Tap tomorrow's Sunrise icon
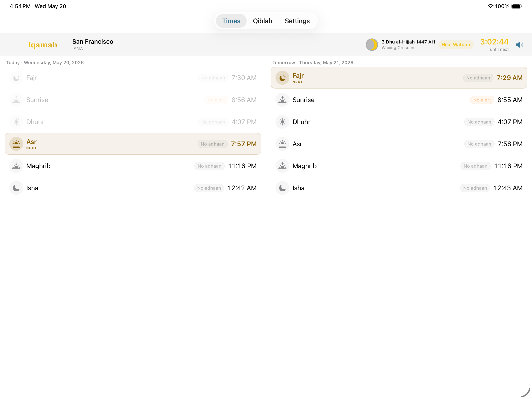532x399 pixels. tap(282, 100)
